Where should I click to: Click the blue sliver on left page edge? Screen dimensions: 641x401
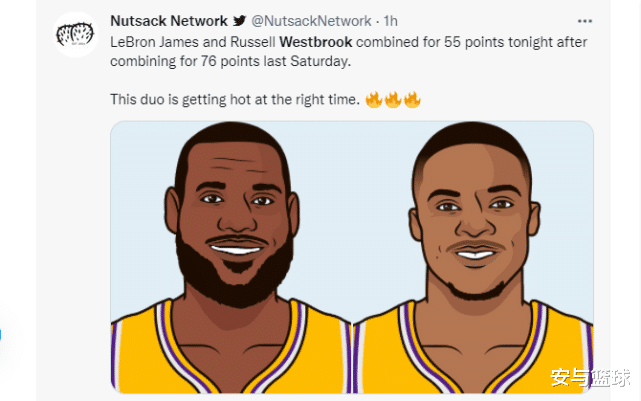pyautogui.click(x=1, y=334)
